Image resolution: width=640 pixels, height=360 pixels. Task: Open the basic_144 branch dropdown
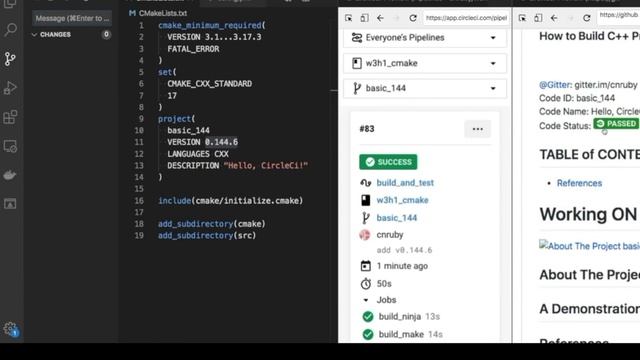coord(425,88)
